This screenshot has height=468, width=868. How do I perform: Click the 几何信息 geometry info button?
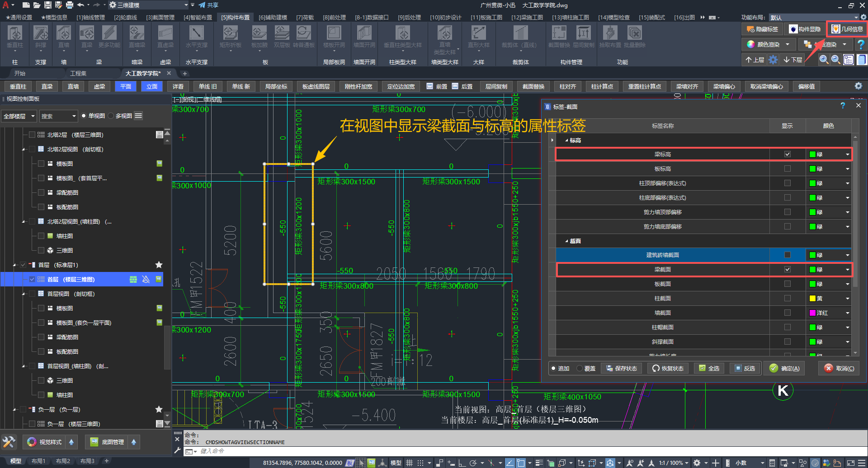point(847,29)
